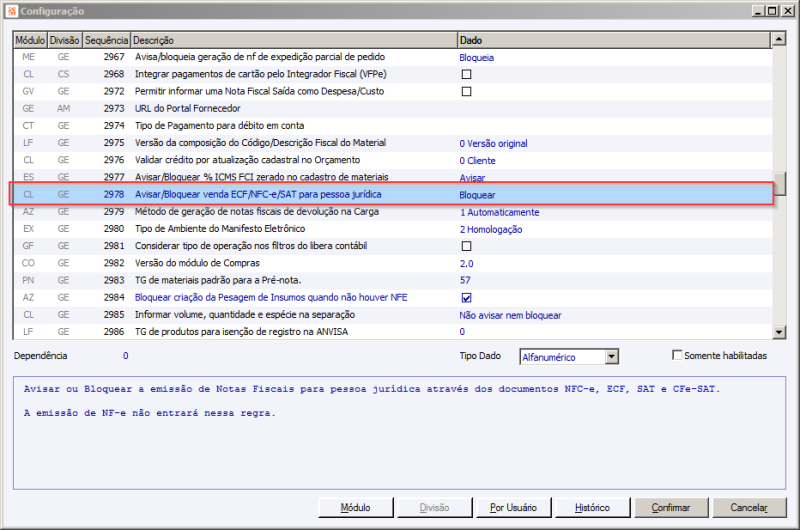Click the 2.0 value in row 2982
Image resolution: width=800 pixels, height=530 pixels.
466,264
